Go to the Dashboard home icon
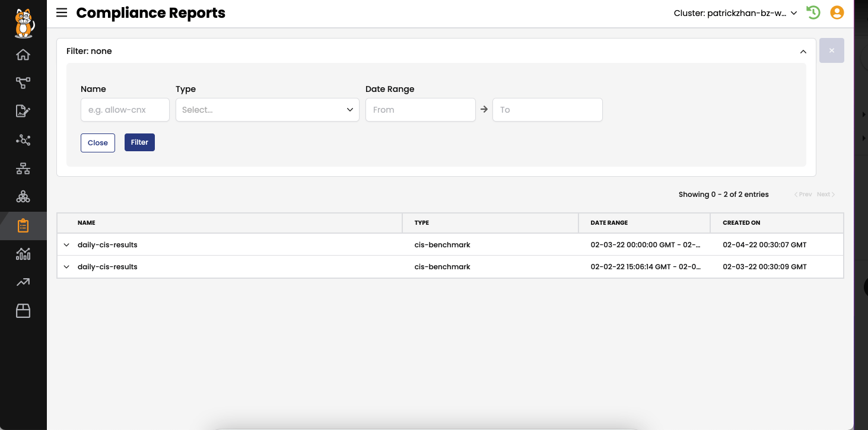 click(23, 55)
